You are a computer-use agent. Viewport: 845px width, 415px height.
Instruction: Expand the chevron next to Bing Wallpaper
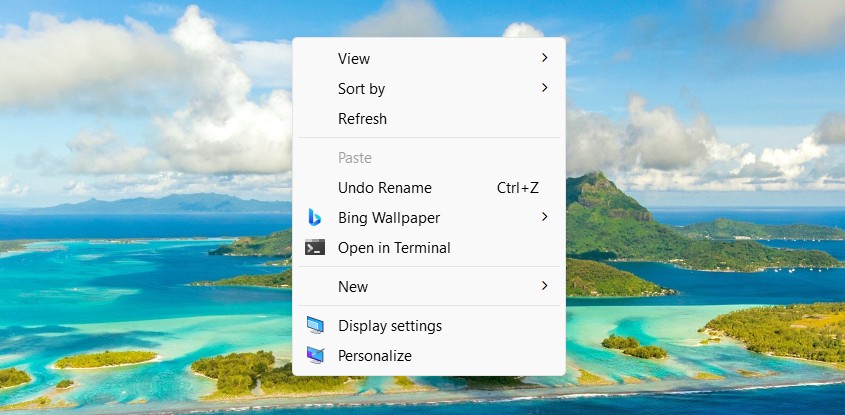pyautogui.click(x=545, y=217)
